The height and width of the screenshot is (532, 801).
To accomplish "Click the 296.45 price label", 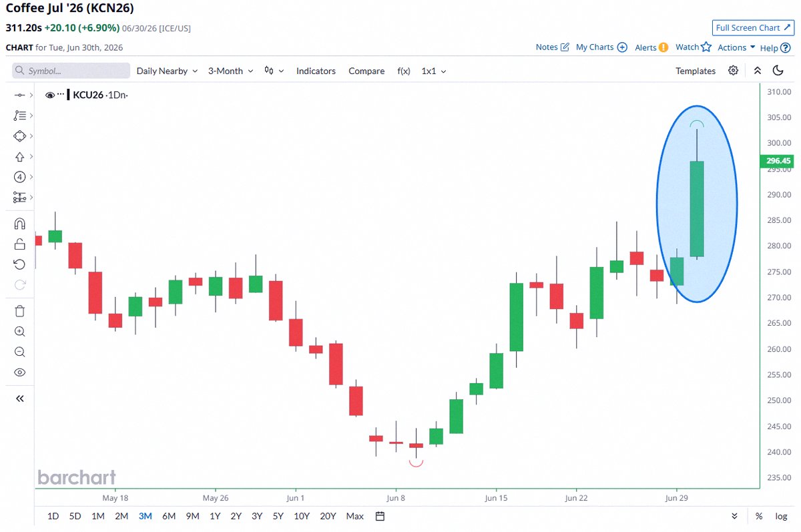I will 778,161.
